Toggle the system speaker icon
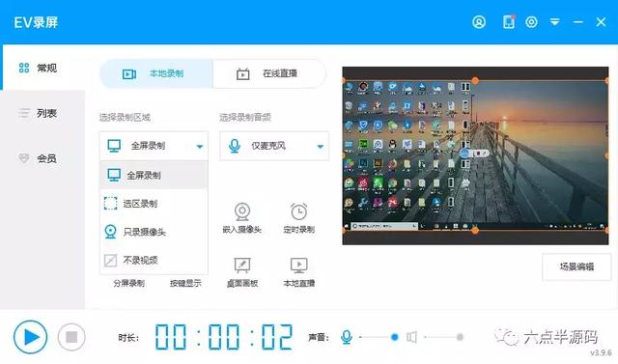This screenshot has height=364, width=618. pos(411,337)
